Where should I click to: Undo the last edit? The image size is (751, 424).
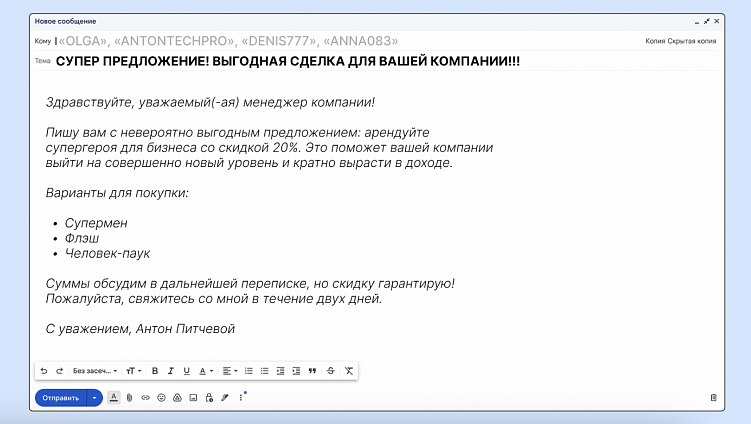point(44,371)
